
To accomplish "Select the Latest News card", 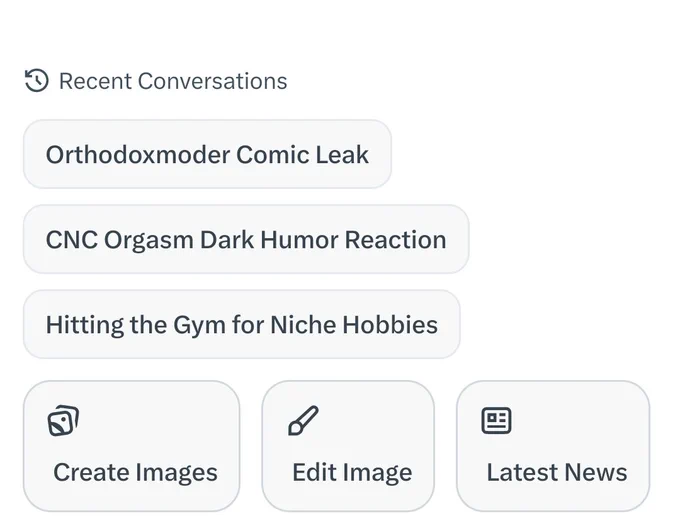I will (553, 446).
